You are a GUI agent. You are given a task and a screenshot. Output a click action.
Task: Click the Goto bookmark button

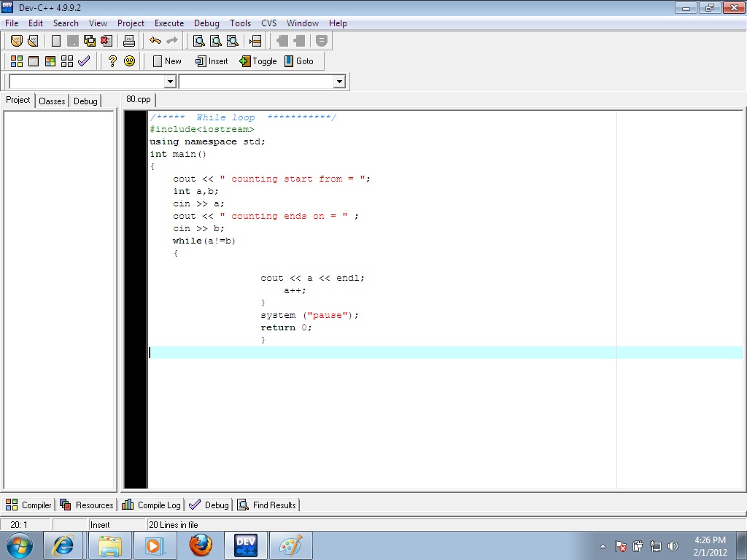click(298, 61)
